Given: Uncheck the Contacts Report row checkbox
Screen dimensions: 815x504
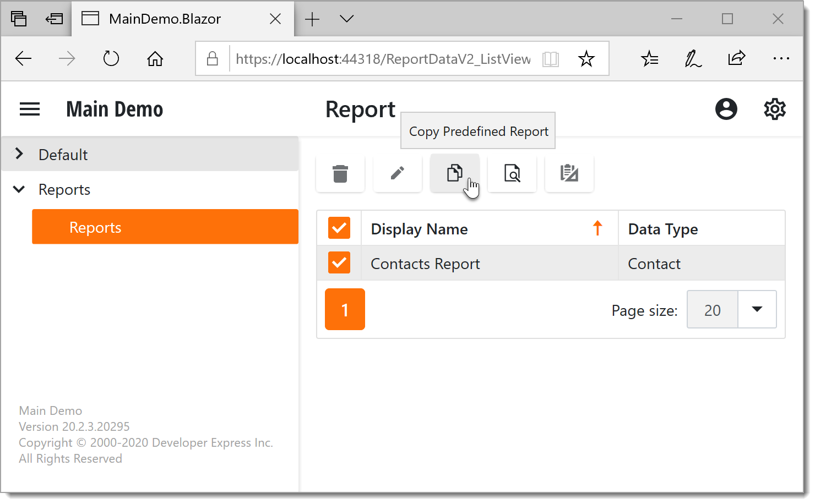Looking at the screenshot, I should [339, 263].
